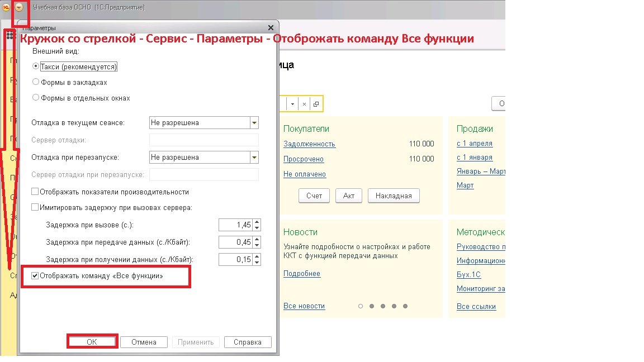Open Отладка при перезапуске dropdown list
Viewport: 644px width, 362px height.
pos(254,158)
